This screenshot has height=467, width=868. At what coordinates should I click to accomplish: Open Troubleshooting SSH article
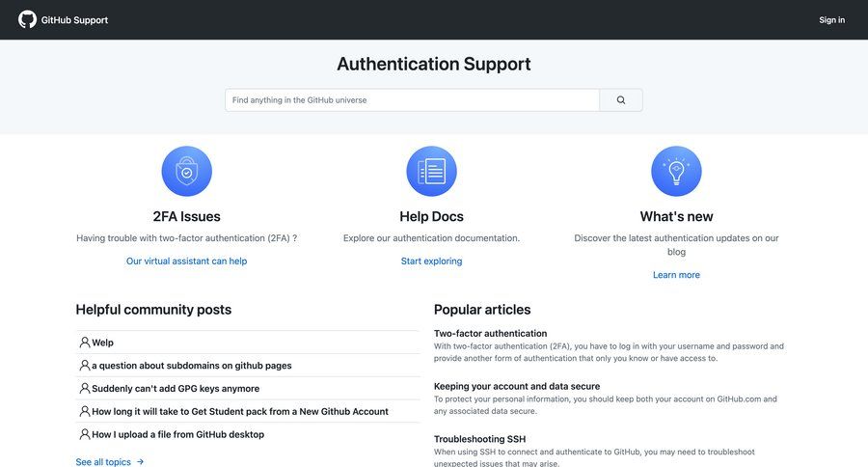pos(480,439)
